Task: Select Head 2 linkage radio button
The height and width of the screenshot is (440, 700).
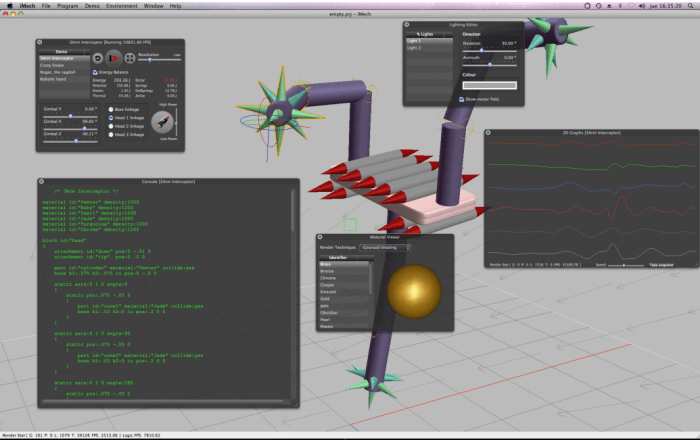Action: pyautogui.click(x=110, y=127)
